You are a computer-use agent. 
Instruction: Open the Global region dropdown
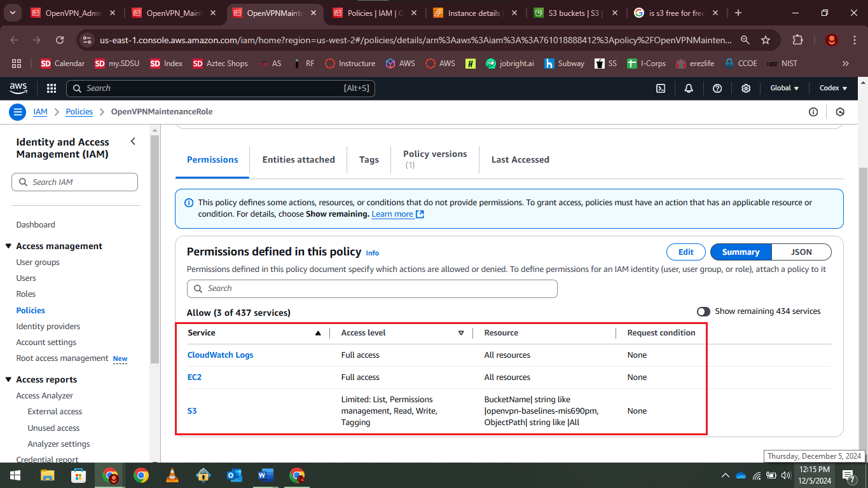(785, 88)
